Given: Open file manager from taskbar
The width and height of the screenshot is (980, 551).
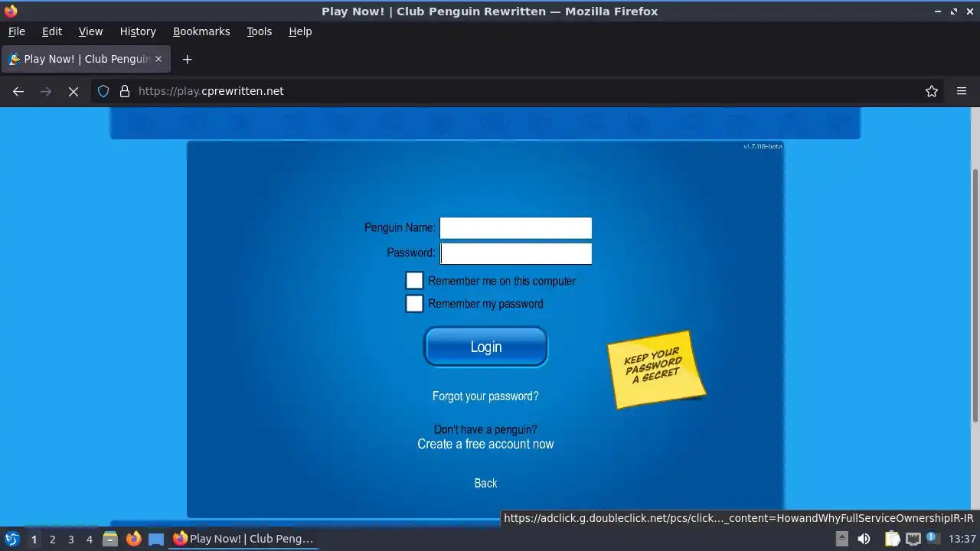Looking at the screenshot, I should pos(110,539).
